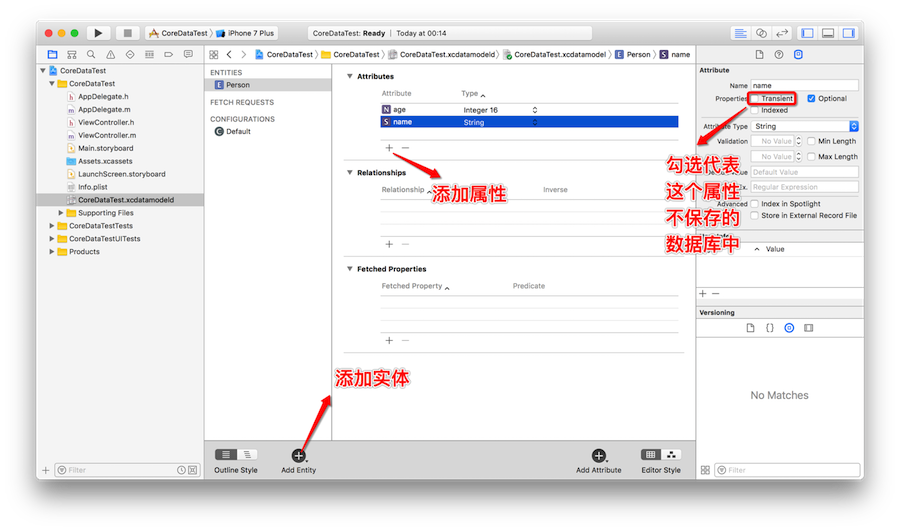The image size is (900, 531).
Task: Add a relationship with plus button
Action: coord(389,245)
